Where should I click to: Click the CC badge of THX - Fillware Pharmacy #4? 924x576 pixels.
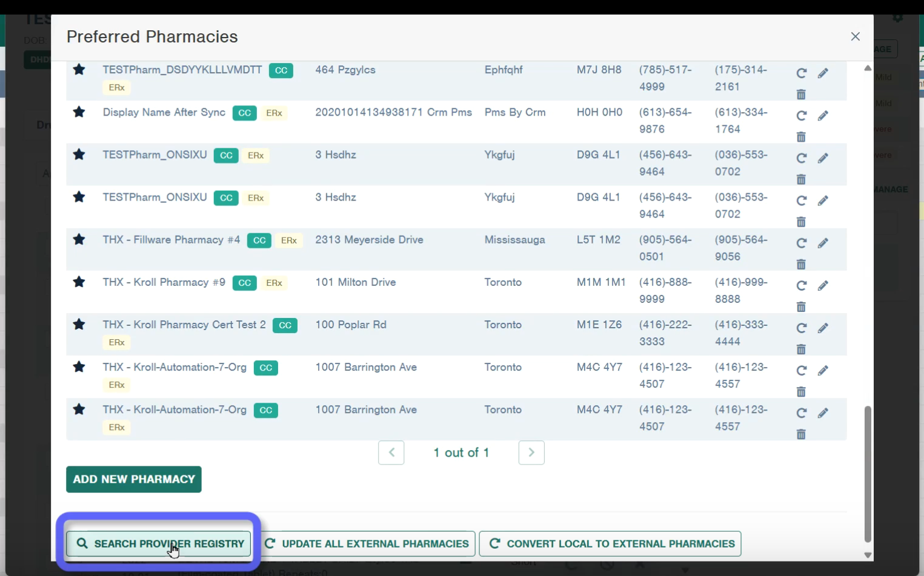coord(259,240)
